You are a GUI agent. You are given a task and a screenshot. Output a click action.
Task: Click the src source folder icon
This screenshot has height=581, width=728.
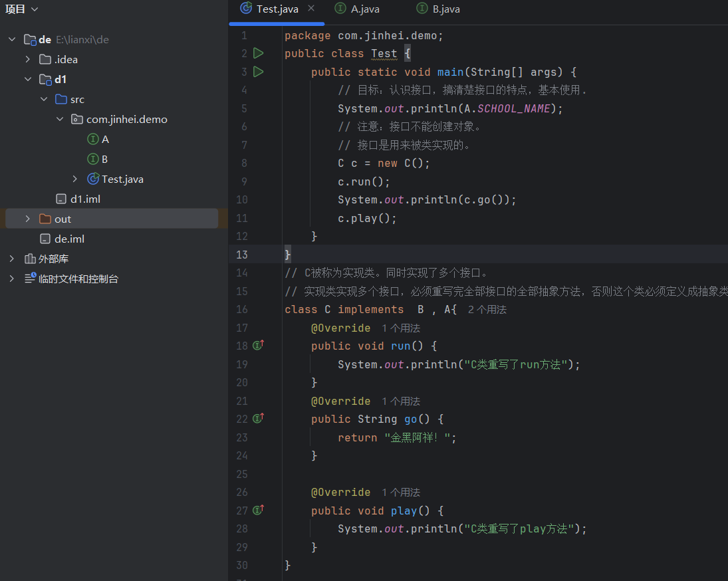click(61, 99)
